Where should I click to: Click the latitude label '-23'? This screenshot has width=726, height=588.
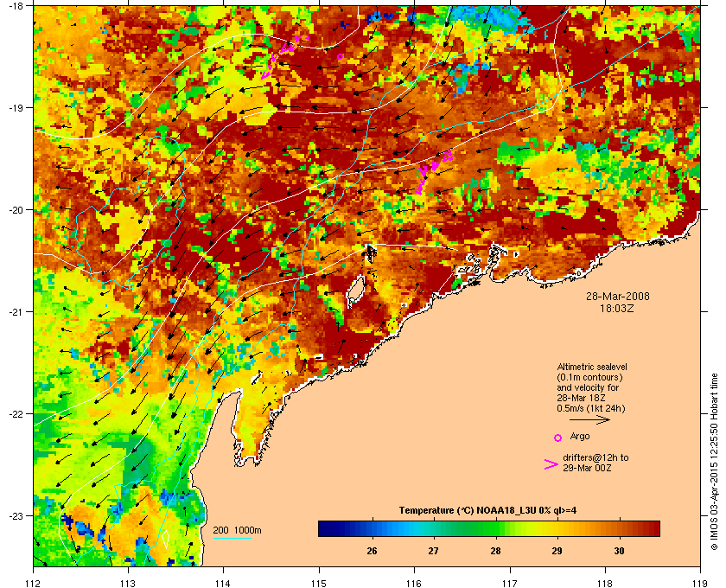(x=16, y=515)
